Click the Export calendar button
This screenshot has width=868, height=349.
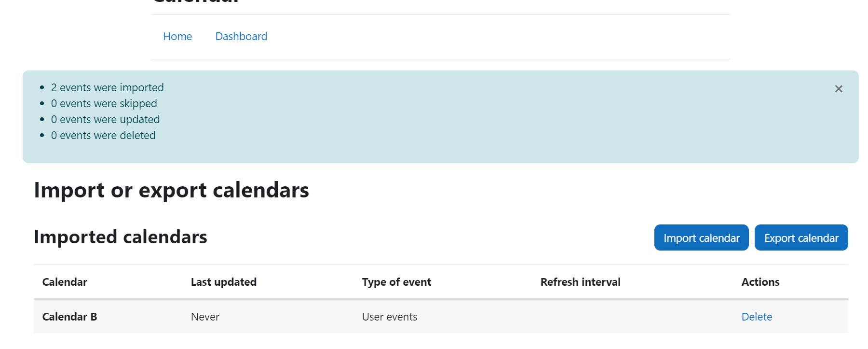[x=801, y=237]
